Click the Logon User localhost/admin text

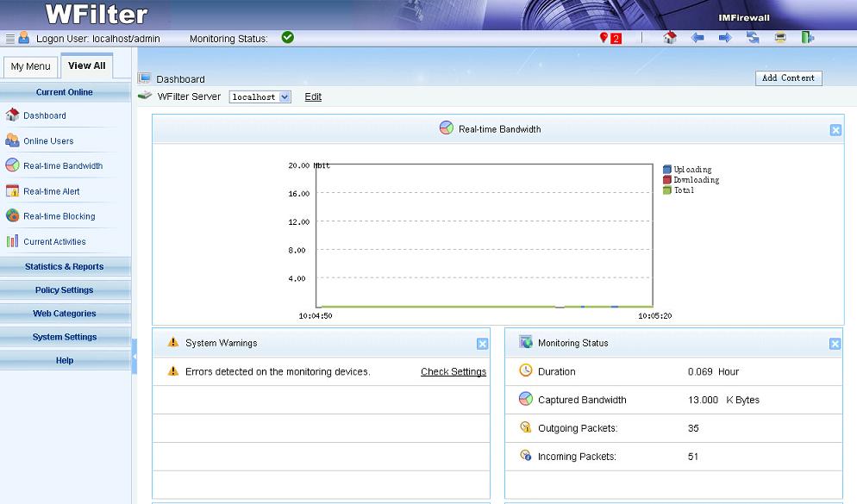(98, 39)
